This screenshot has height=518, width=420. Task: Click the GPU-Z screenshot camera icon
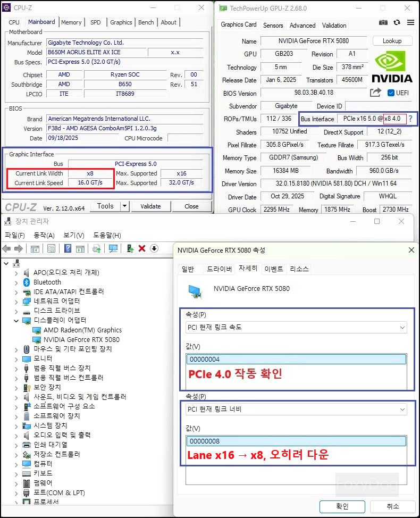(383, 22)
